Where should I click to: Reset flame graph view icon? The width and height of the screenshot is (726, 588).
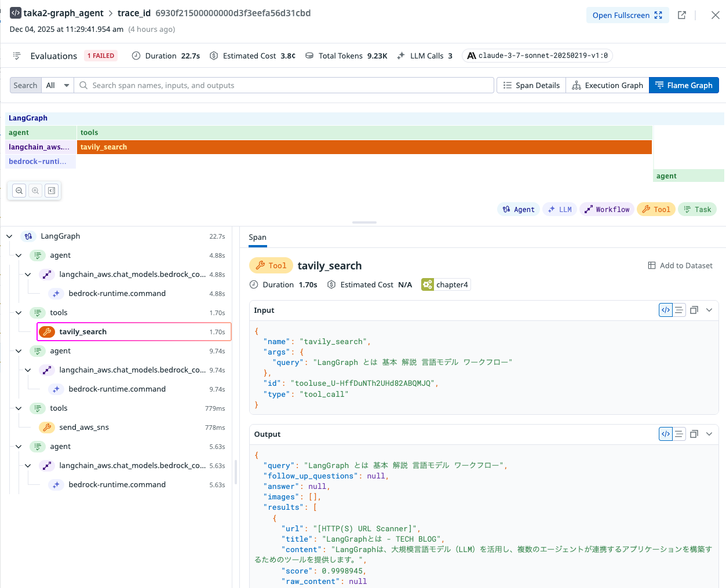click(x=52, y=191)
